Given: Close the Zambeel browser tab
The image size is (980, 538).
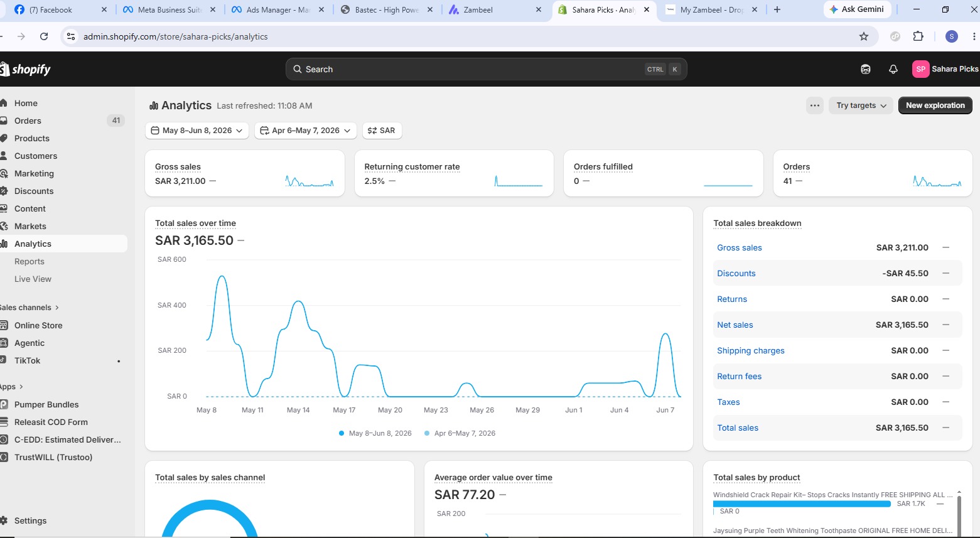Looking at the screenshot, I should pyautogui.click(x=538, y=10).
